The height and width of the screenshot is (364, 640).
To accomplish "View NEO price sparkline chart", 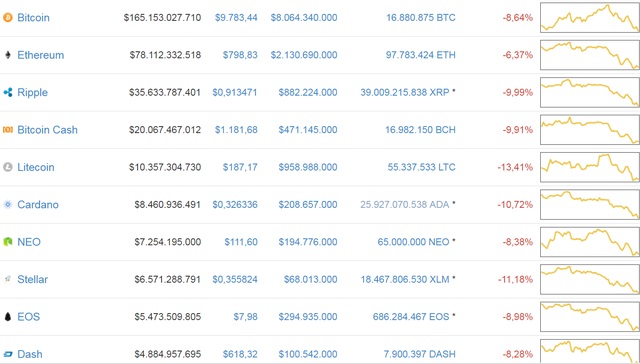I will [590, 242].
